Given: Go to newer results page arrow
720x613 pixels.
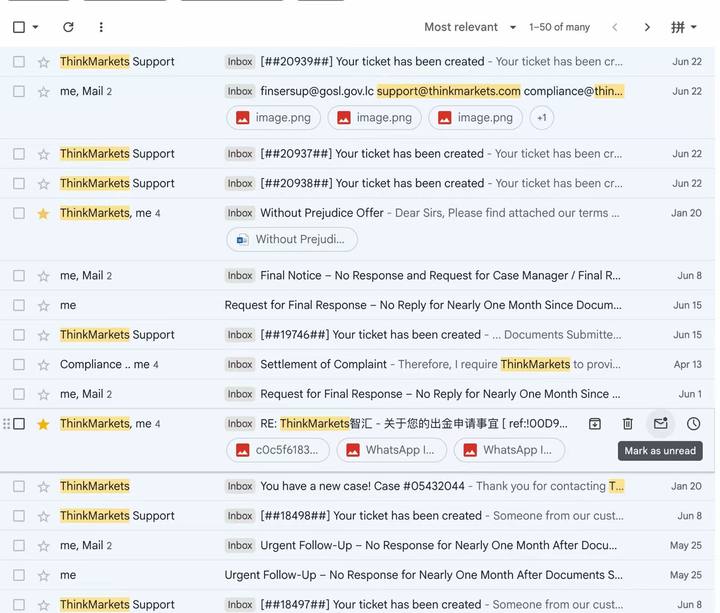Looking at the screenshot, I should 615,27.
